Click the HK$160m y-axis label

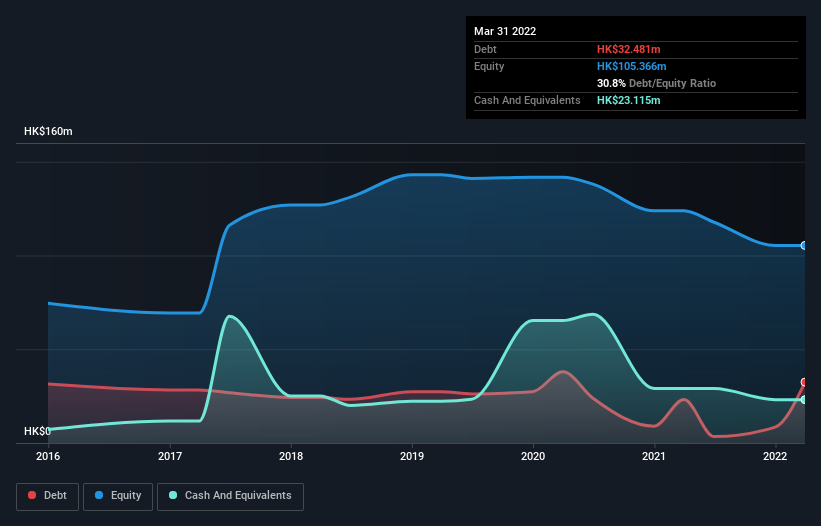(48, 131)
